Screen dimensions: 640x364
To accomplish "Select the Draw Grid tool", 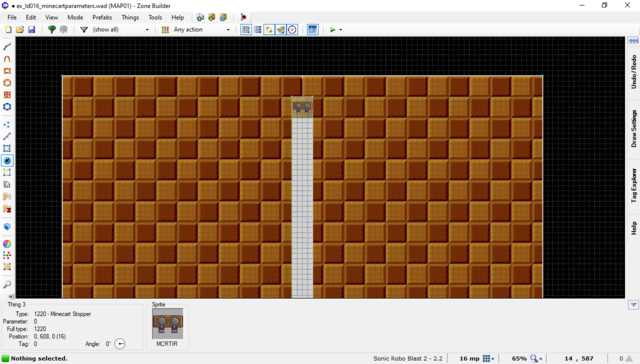I will pyautogui.click(x=7, y=95).
